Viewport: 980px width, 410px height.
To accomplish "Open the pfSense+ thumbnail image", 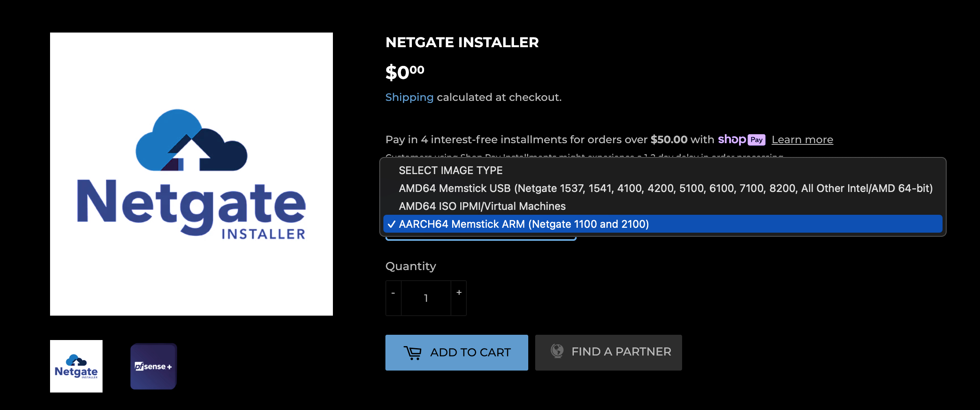I will click(153, 366).
